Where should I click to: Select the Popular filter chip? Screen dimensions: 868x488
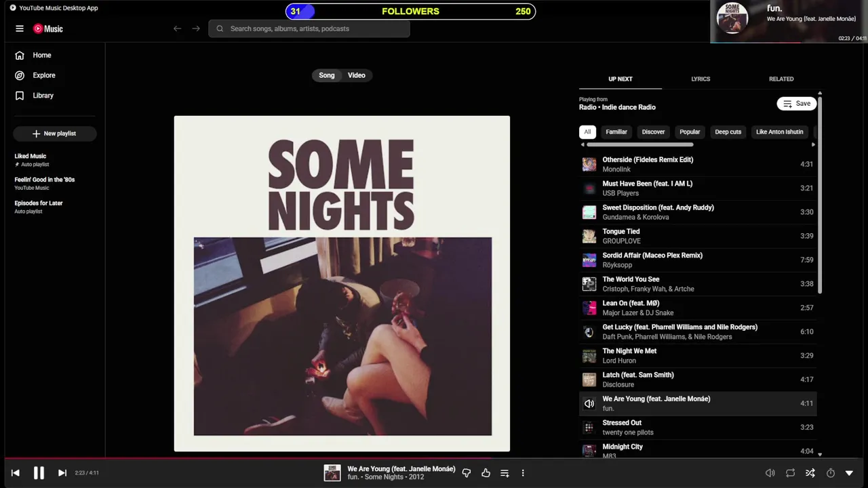click(x=690, y=131)
